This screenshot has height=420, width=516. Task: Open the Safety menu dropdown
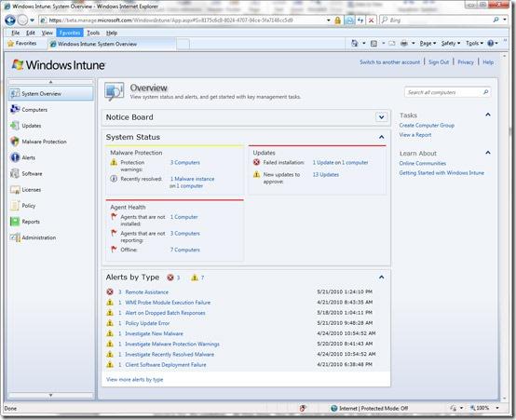(451, 43)
